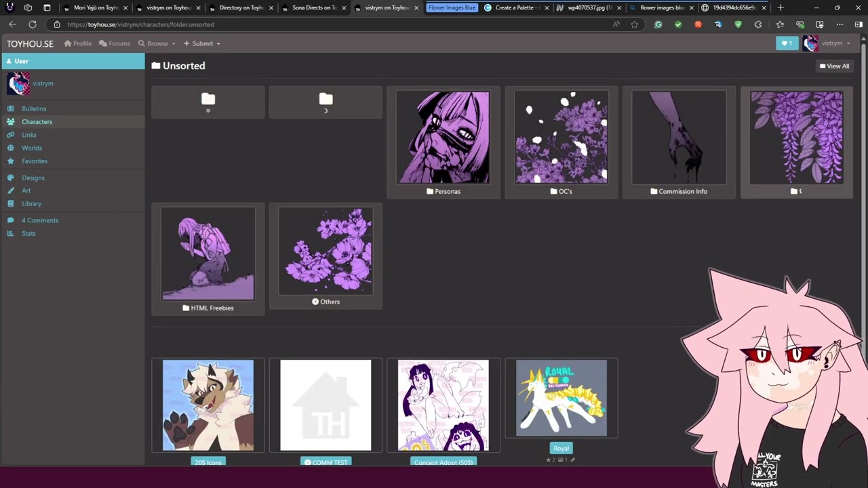Click the Flower Images Blue tab group
This screenshot has width=868, height=488.
[x=452, y=7]
